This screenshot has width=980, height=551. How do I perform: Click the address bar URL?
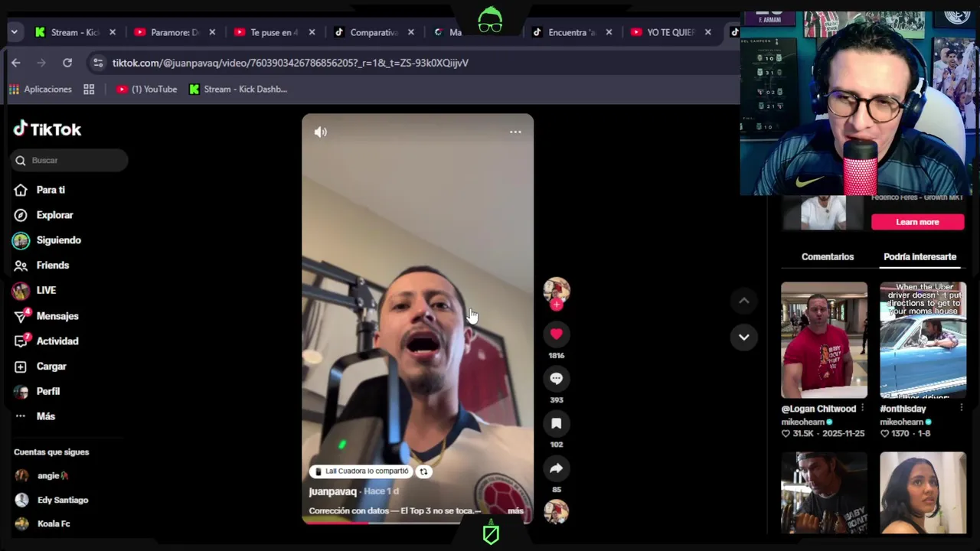pos(290,63)
